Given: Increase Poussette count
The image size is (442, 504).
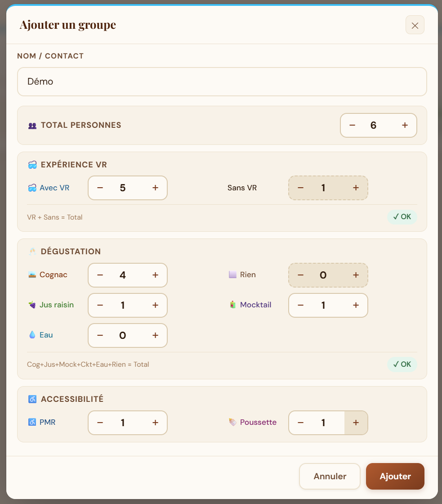Looking at the screenshot, I should click(x=356, y=423).
